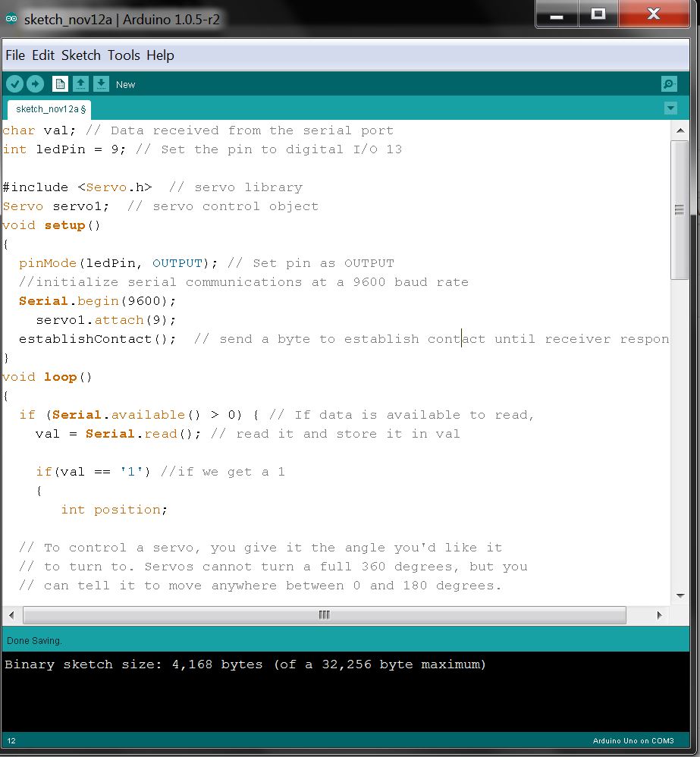Click the horizontal scrollbar thumb
This screenshot has height=757, width=700.
(x=325, y=615)
